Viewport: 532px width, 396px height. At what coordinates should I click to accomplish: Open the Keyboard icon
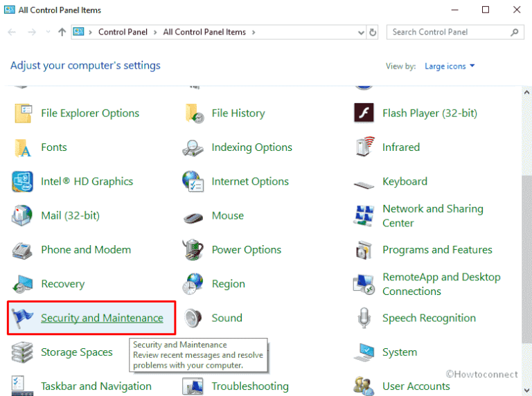(364, 184)
